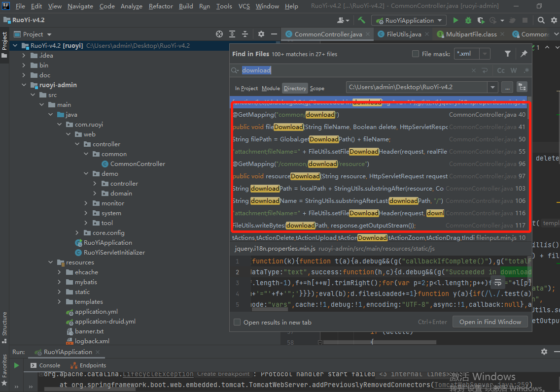Open the Refactor menu
Viewport: 560px width, 392px height.
pos(161,6)
